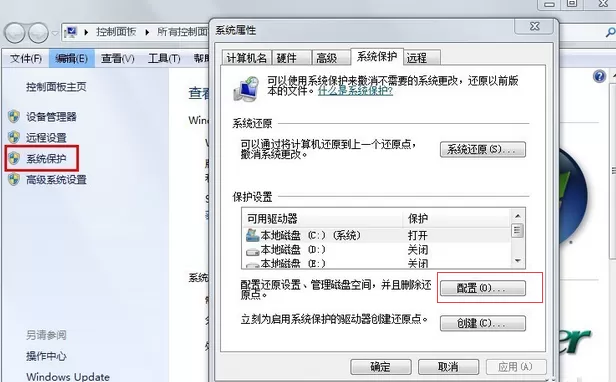
Task: Click the computer icon in the address bar
Action: (x=71, y=32)
